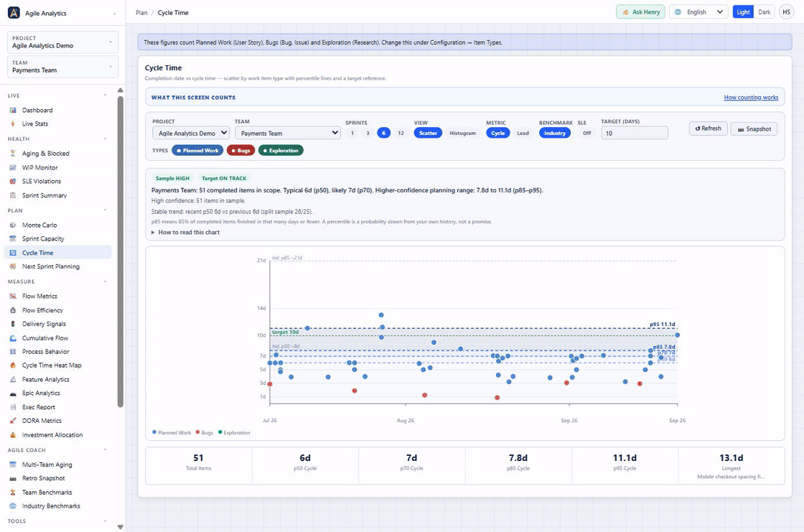
Task: Click the Flow Efficiency stopwatch icon
Action: pos(13,310)
